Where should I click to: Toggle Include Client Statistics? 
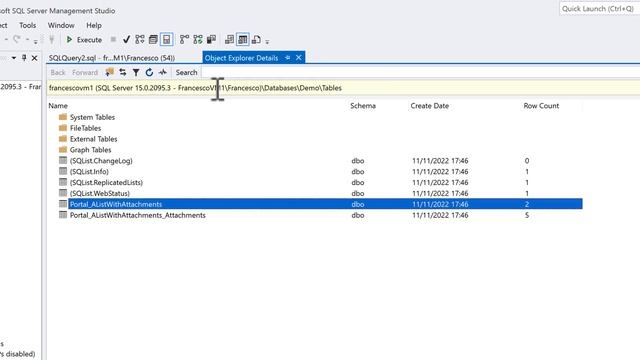(211, 40)
